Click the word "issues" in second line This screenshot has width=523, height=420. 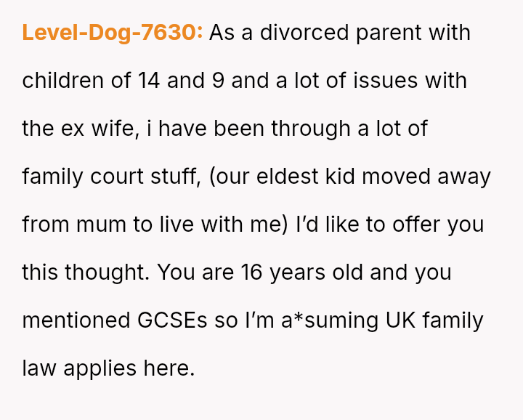[x=385, y=81]
